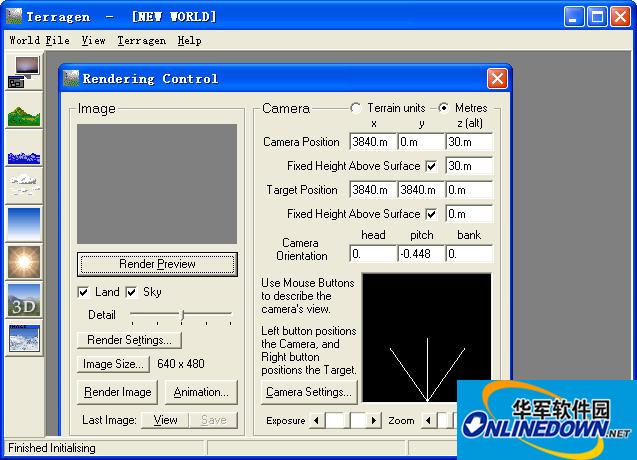Click the Camera Position z field
This screenshot has width=637, height=460.
click(469, 142)
